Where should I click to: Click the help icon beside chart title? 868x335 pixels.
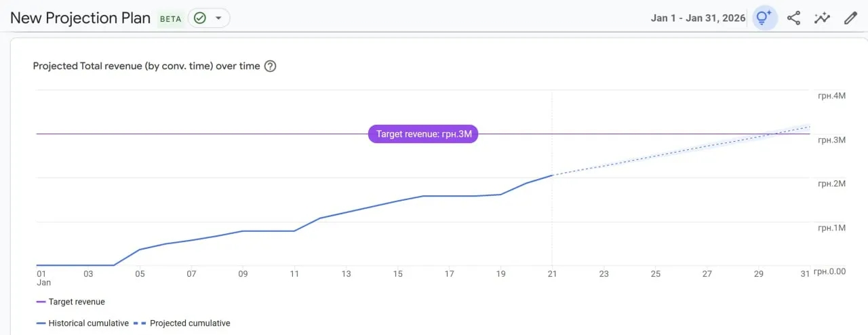[x=271, y=66]
